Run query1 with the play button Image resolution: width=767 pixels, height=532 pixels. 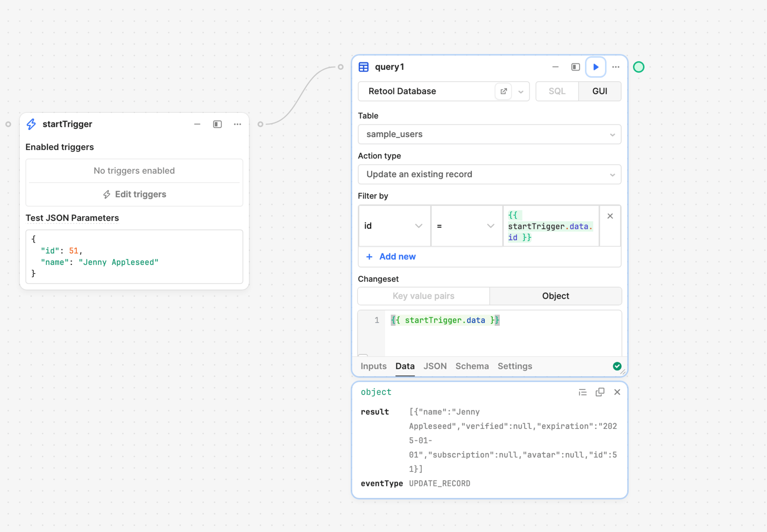595,67
